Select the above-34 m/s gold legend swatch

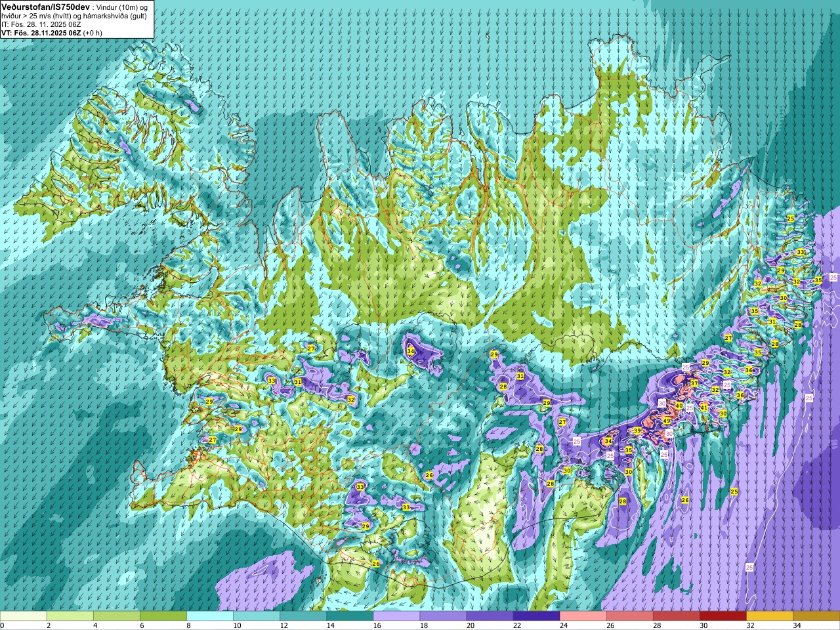coord(816,616)
